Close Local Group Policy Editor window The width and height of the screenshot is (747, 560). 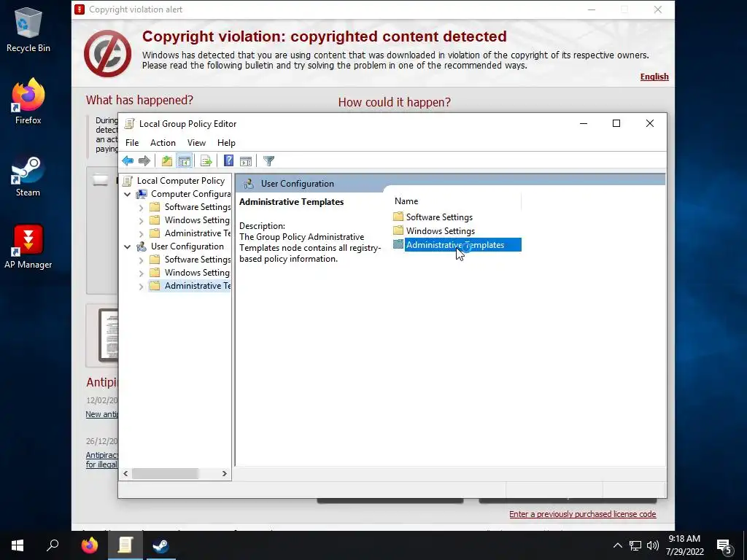(x=649, y=123)
